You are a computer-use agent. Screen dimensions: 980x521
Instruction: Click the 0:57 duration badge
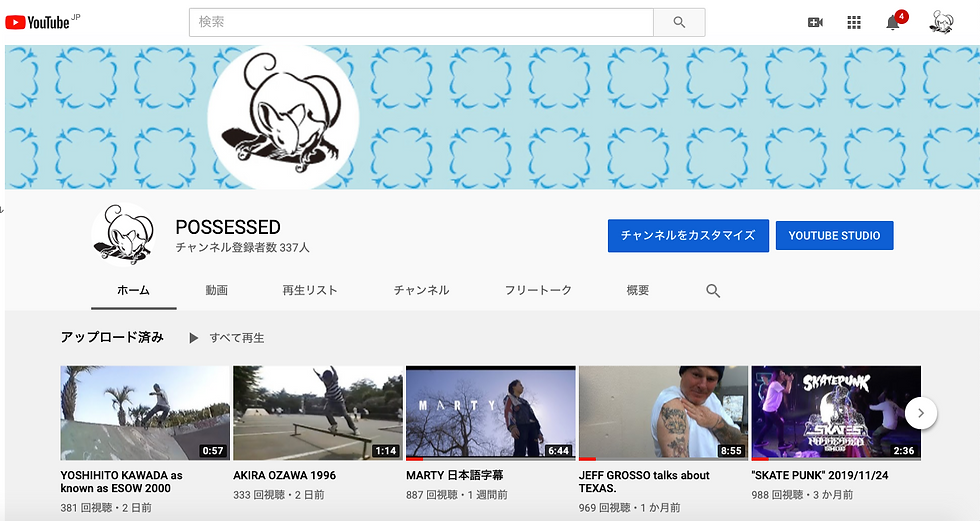212,450
